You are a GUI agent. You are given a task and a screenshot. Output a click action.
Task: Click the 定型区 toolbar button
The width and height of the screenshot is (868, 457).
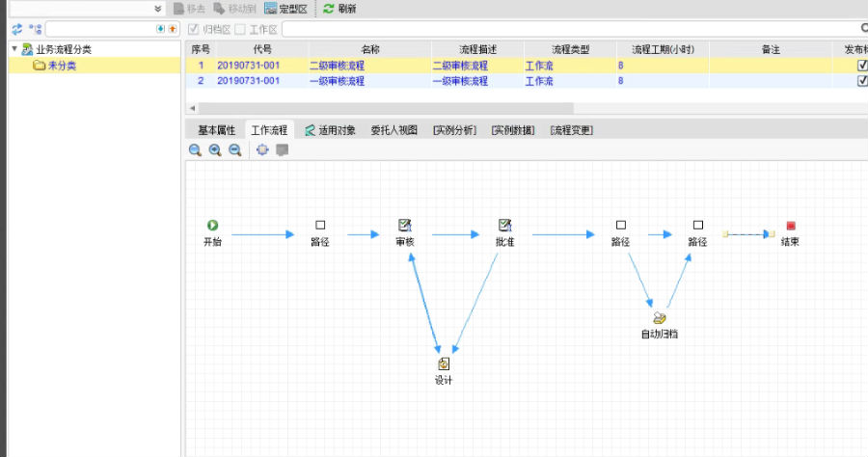[285, 9]
